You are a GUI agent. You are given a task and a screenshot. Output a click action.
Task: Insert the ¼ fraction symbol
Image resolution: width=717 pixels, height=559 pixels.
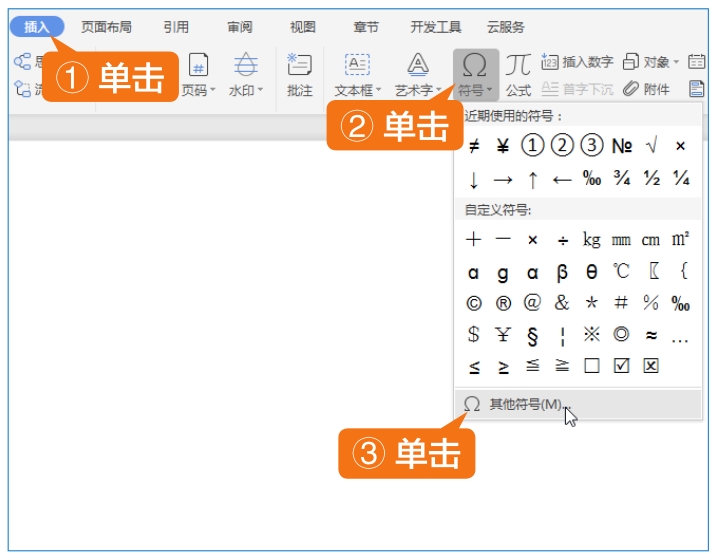(x=681, y=178)
